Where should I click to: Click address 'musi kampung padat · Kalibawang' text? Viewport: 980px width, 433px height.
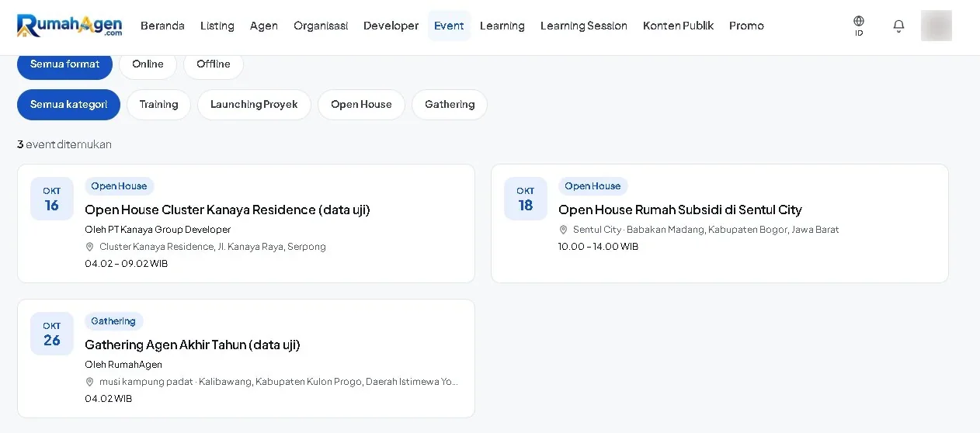[x=279, y=382]
